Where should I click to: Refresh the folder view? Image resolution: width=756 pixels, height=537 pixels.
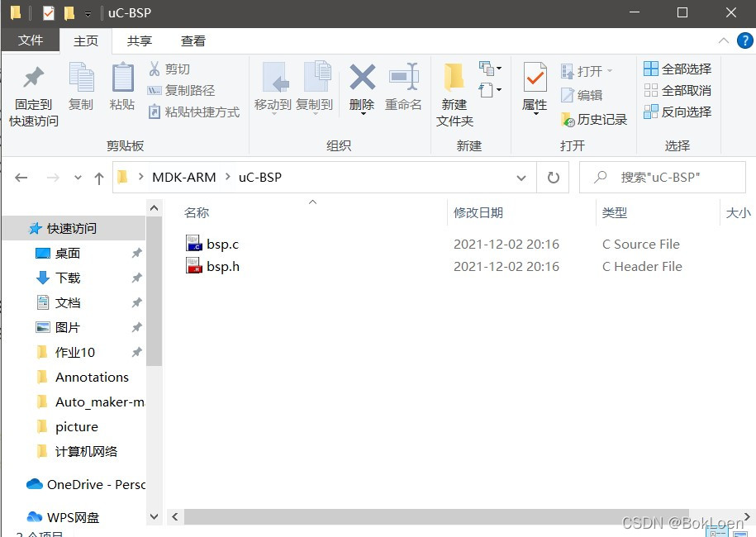(x=552, y=177)
